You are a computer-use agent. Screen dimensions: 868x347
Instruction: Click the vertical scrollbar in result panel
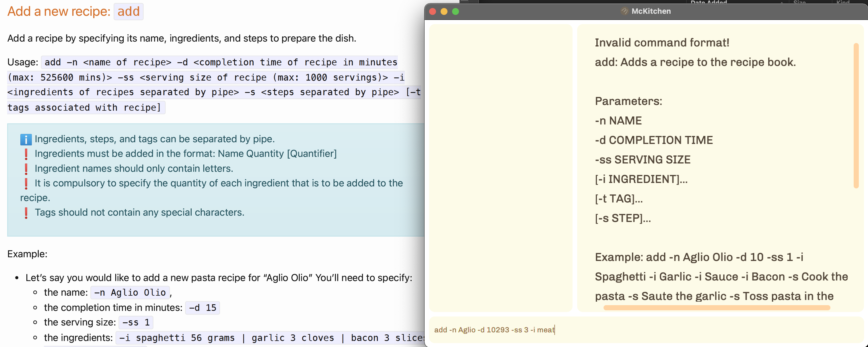click(856, 116)
